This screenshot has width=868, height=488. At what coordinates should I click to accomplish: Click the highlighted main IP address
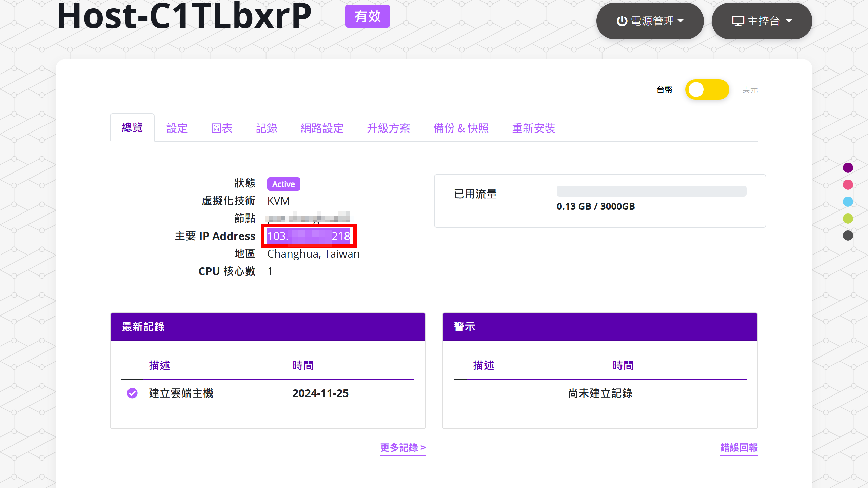point(309,236)
